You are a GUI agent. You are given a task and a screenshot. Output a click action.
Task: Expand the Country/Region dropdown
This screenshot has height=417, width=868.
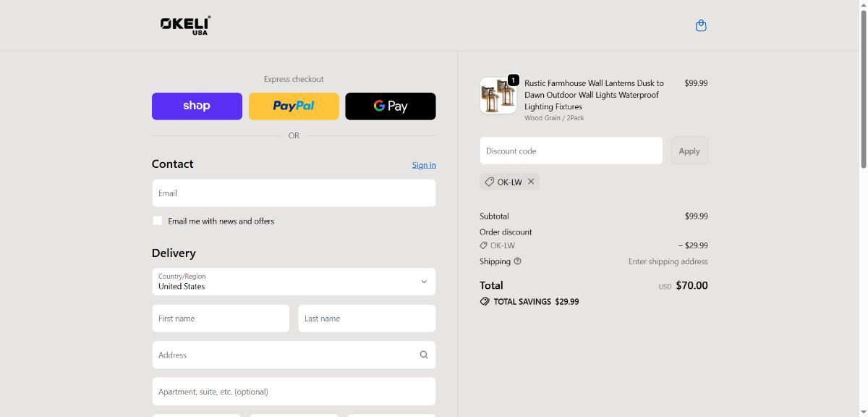pos(294,282)
